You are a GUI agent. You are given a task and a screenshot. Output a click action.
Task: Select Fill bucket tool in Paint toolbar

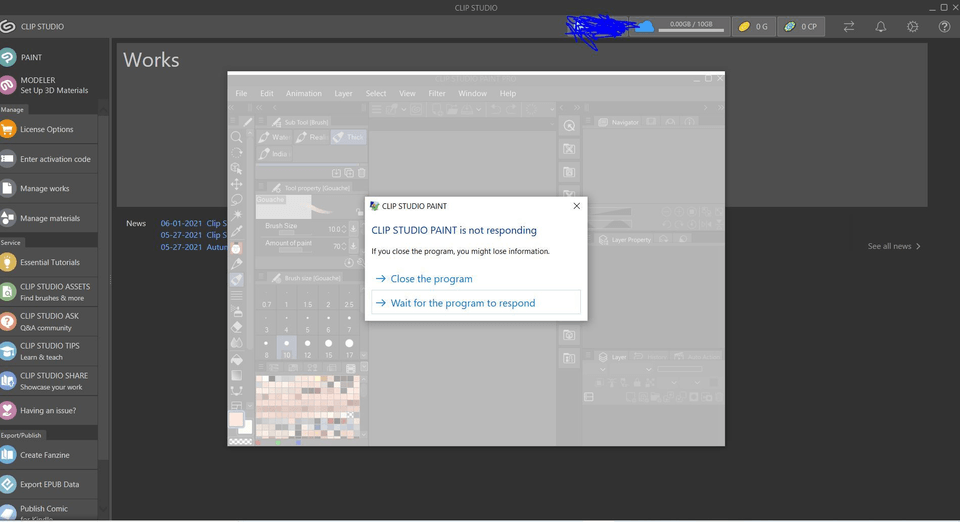pyautogui.click(x=236, y=359)
